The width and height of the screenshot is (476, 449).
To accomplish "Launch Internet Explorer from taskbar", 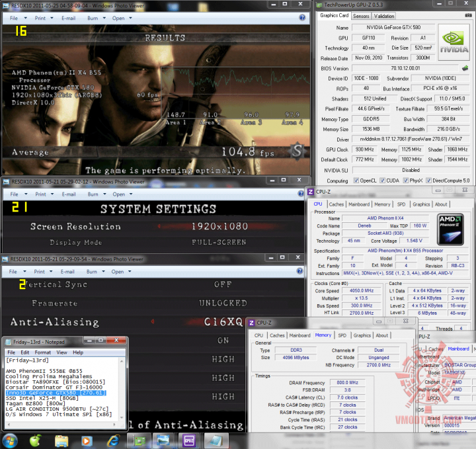I will click(113, 441).
